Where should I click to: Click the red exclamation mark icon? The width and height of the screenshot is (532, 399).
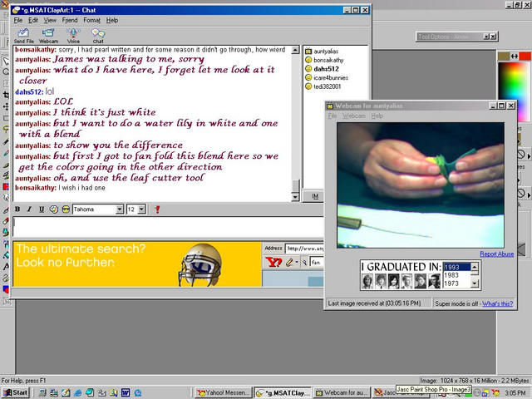coord(157,209)
